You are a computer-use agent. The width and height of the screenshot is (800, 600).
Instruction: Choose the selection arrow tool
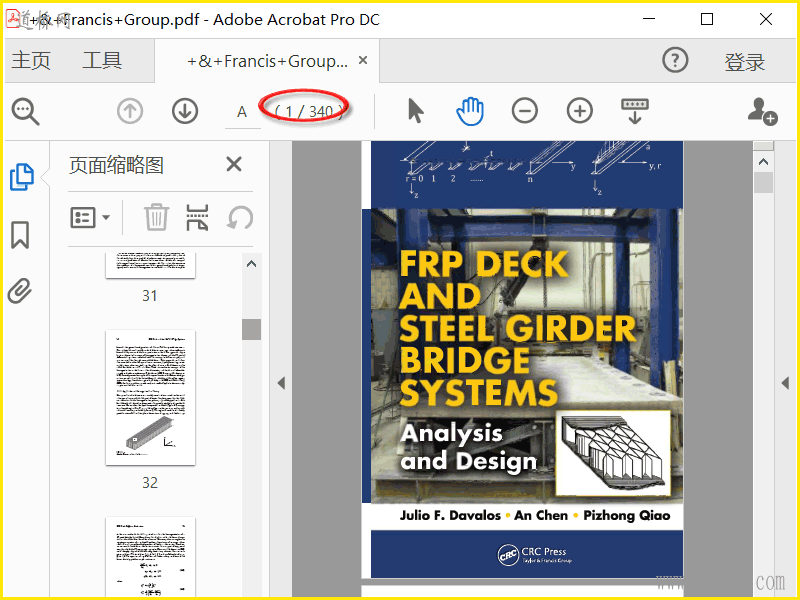[416, 111]
